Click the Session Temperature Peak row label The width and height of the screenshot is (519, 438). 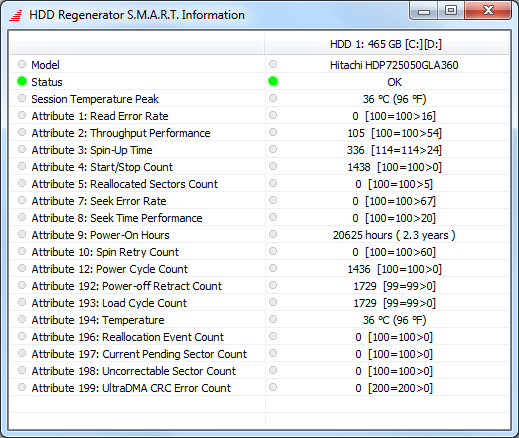click(95, 99)
